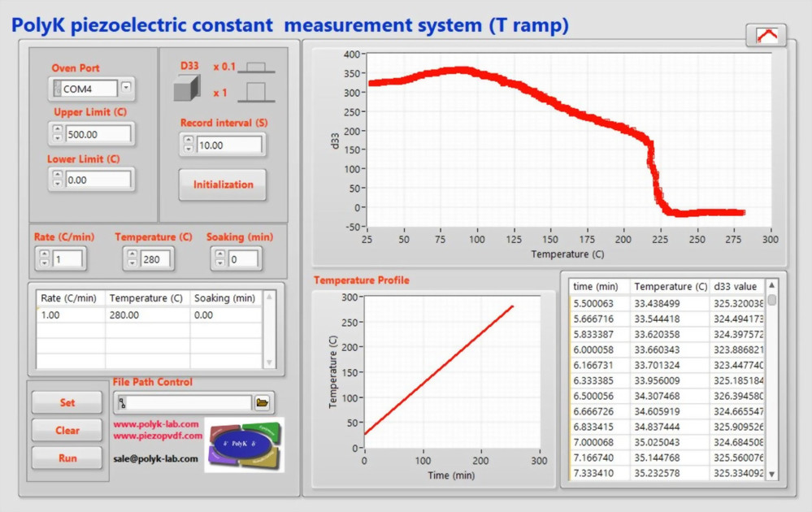Click the Rate (C/min) stepper arrows
The height and width of the screenshot is (512, 812).
[x=45, y=259]
